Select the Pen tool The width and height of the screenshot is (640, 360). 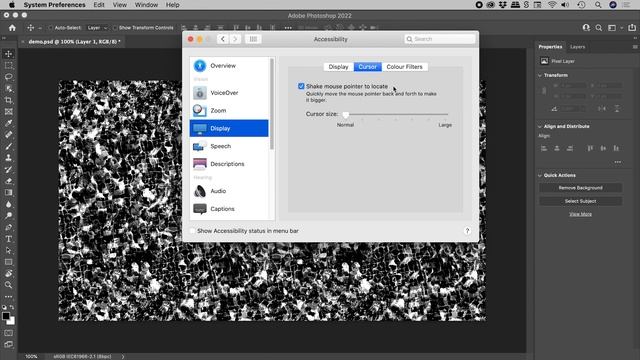point(9,227)
